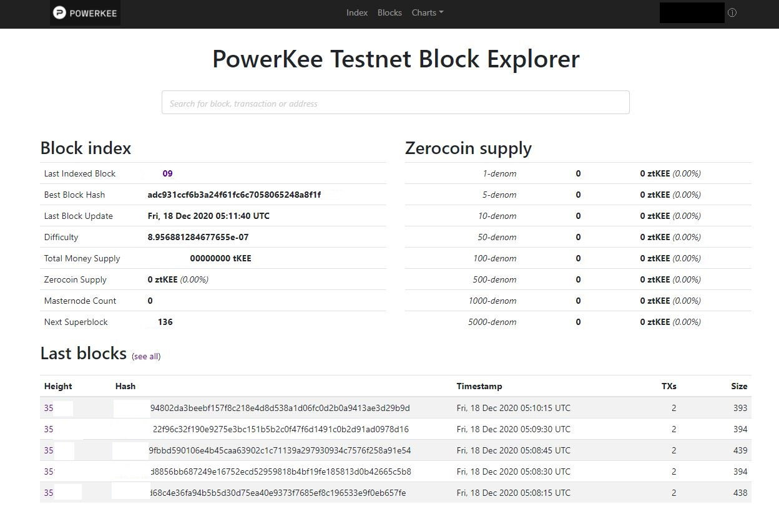Click the Hash column header
The image size is (779, 532).
tap(125, 386)
